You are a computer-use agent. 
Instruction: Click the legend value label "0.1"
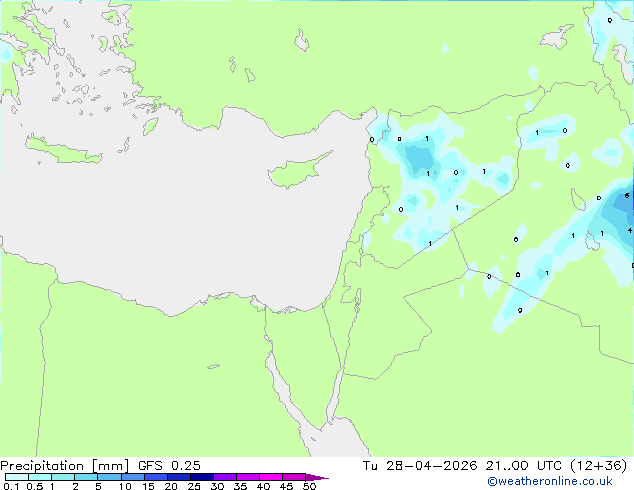(x=11, y=486)
